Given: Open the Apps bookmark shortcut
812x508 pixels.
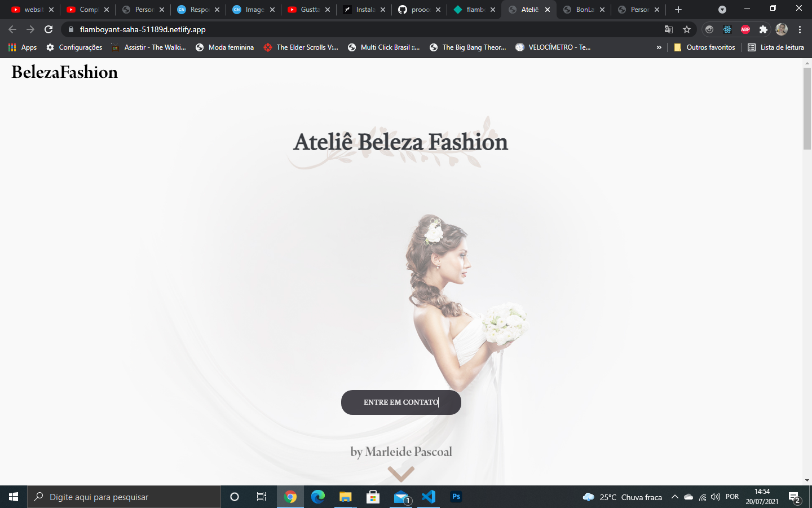Looking at the screenshot, I should (23, 47).
